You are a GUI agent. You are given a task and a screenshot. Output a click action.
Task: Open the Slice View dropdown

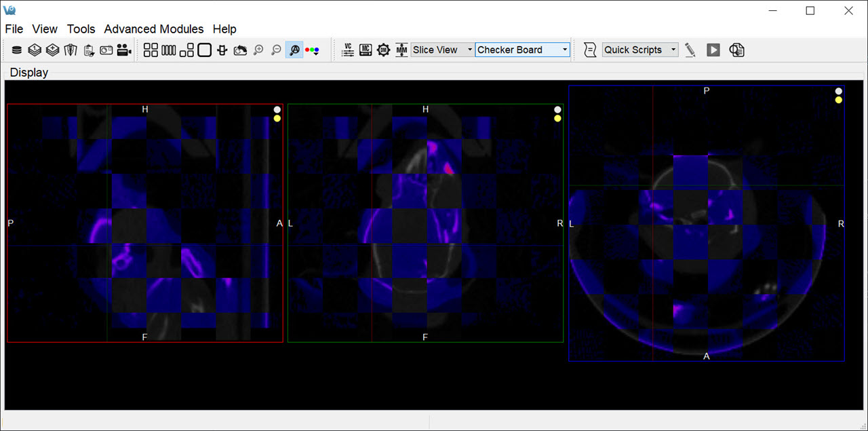click(443, 50)
